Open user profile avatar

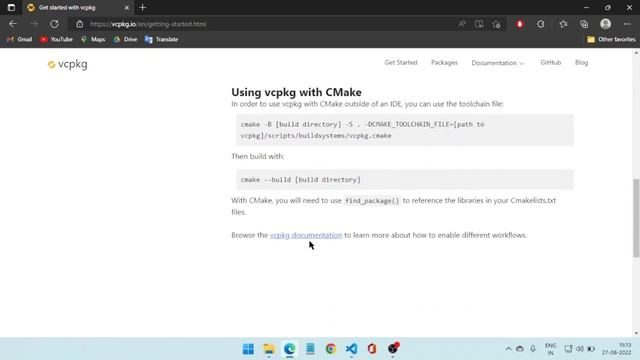[x=605, y=24]
